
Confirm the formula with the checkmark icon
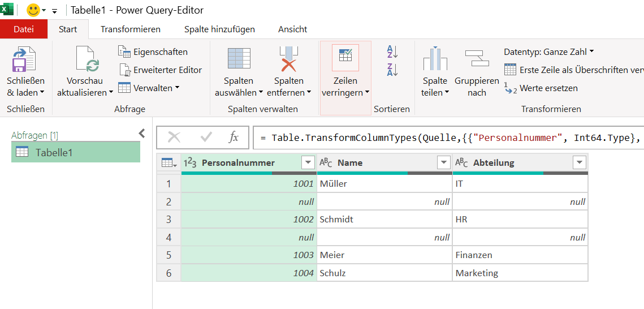[206, 138]
